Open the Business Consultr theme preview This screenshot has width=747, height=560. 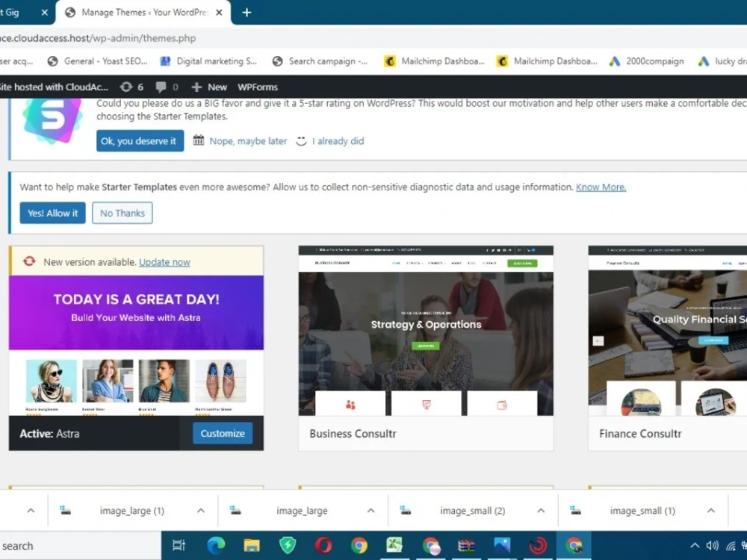click(426, 331)
